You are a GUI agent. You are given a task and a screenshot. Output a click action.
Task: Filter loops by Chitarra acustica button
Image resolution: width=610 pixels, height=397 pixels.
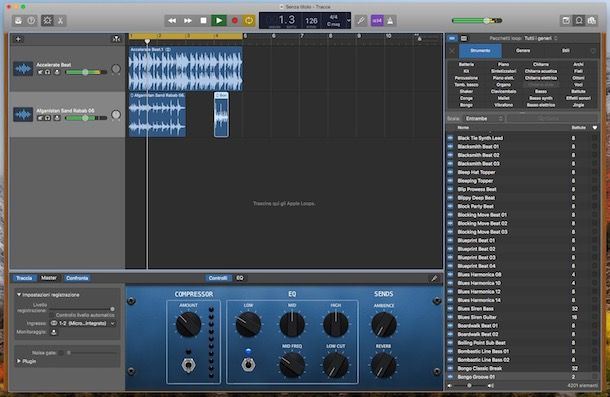point(541,71)
